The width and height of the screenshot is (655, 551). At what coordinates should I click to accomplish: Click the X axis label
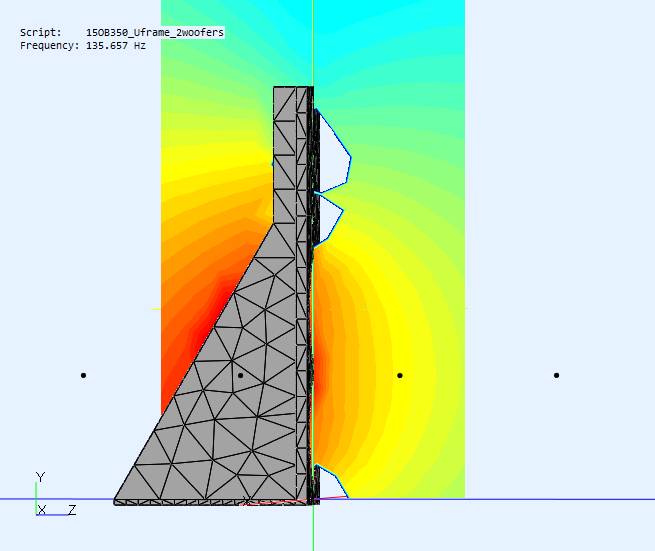pyautogui.click(x=42, y=510)
